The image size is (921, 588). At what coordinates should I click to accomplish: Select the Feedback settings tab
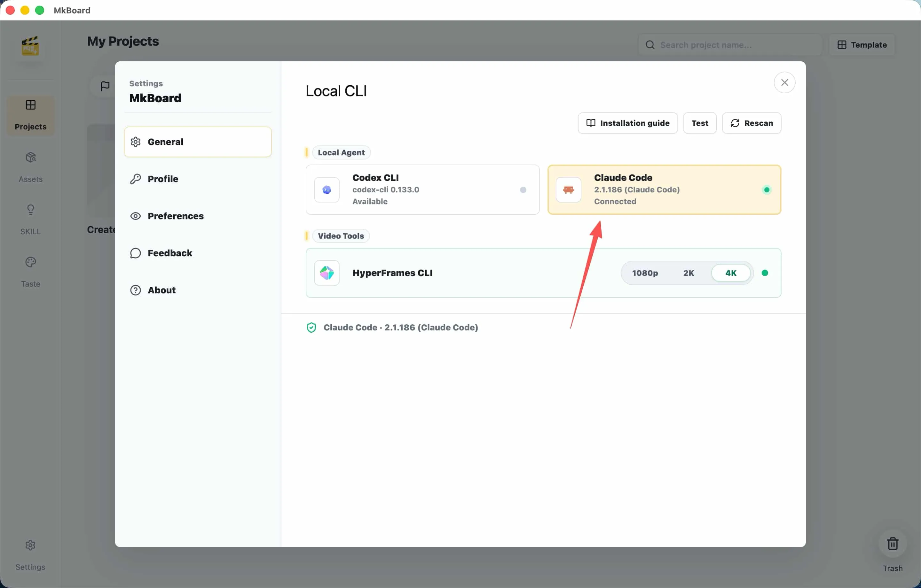tap(198, 253)
